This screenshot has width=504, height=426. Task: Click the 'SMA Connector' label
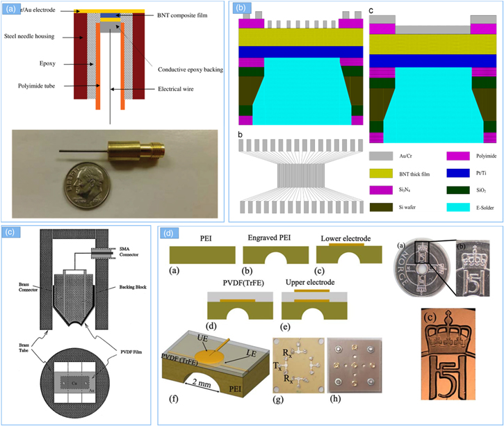pyautogui.click(x=129, y=252)
